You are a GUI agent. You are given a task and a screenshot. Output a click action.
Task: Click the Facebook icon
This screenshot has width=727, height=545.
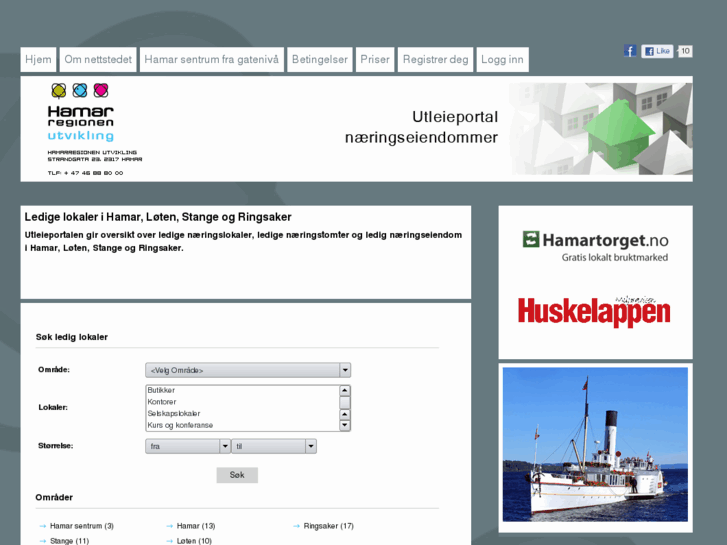630,51
